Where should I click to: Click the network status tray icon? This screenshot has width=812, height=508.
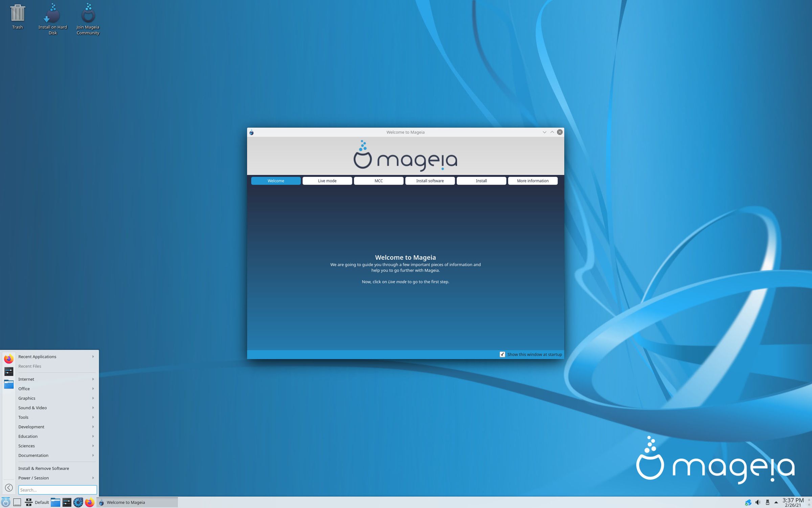(x=748, y=503)
